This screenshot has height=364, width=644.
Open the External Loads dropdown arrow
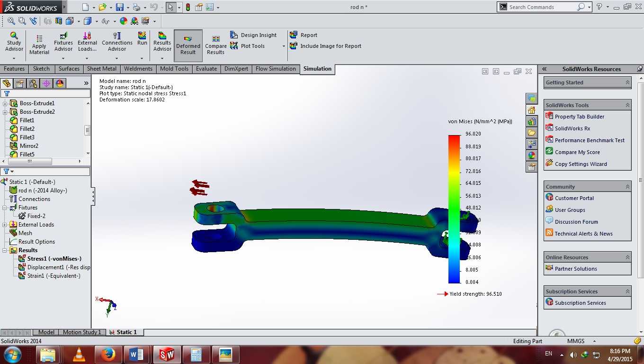pyautogui.click(x=87, y=59)
